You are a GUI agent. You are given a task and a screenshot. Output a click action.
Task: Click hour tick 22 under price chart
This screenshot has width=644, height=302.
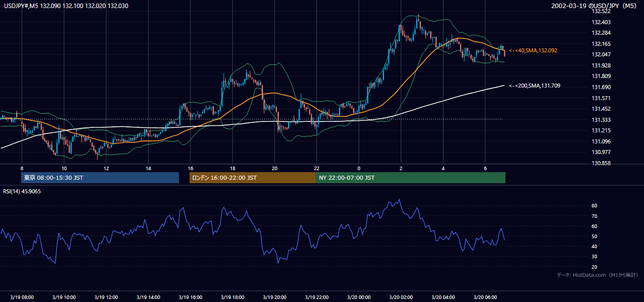point(316,168)
